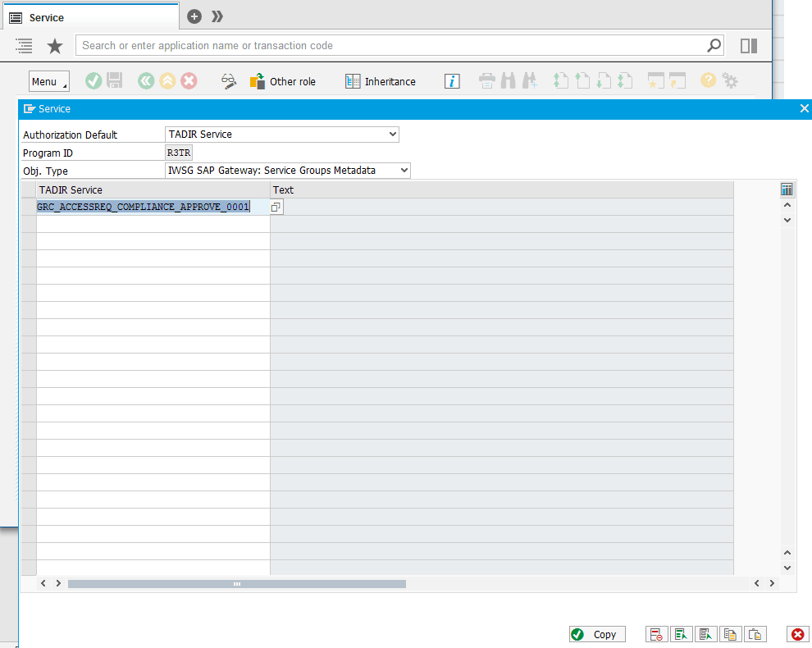Viewport: 812px width, 648px height.
Task: Click the green select-all rows icon
Action: (680, 634)
